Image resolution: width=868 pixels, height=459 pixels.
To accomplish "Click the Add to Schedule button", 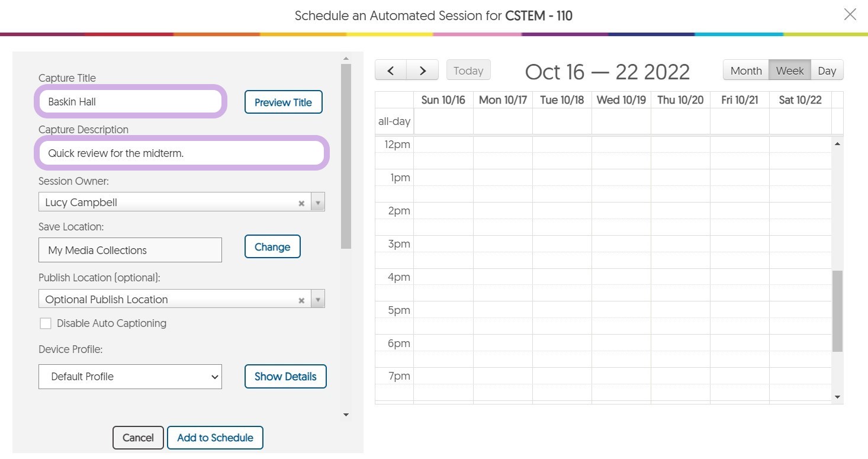I will tap(215, 438).
